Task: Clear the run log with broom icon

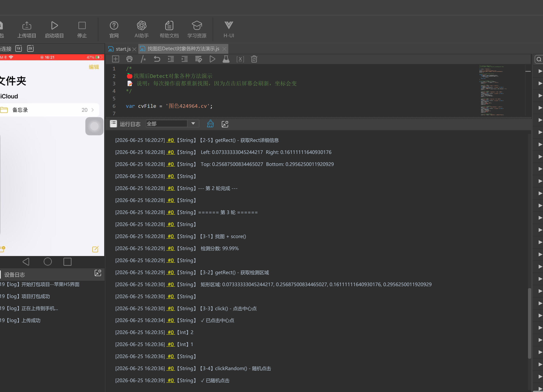Action: coord(210,124)
